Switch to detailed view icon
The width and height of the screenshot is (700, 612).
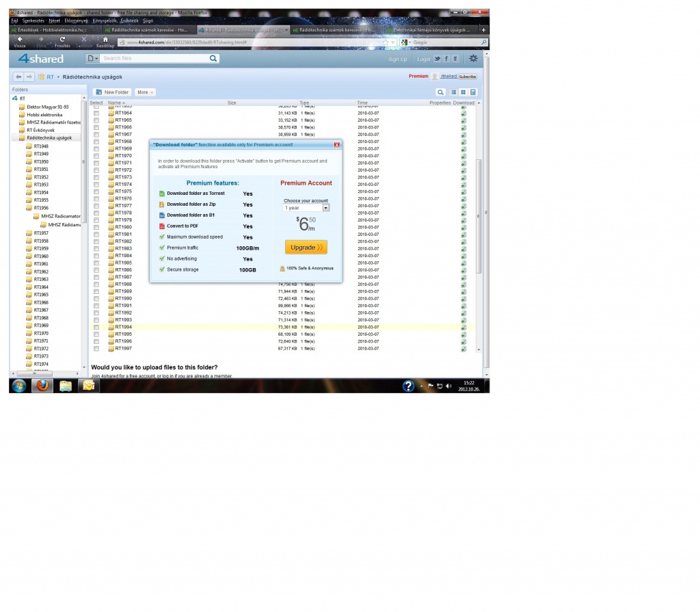tap(473, 92)
